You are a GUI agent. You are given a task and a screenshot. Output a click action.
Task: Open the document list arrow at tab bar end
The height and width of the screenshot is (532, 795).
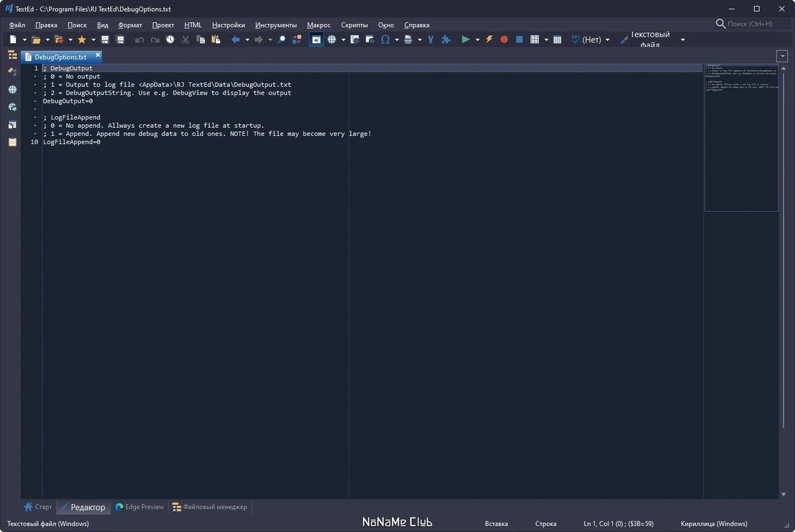[x=782, y=56]
